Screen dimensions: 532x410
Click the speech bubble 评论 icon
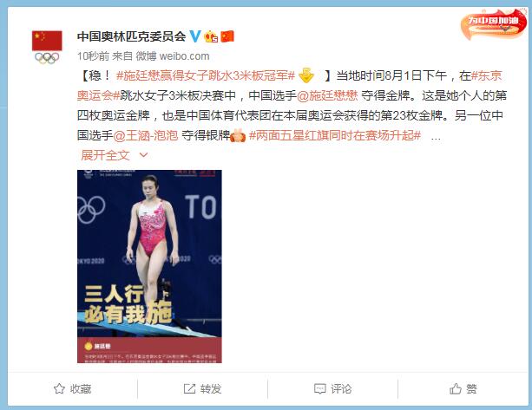pos(320,388)
